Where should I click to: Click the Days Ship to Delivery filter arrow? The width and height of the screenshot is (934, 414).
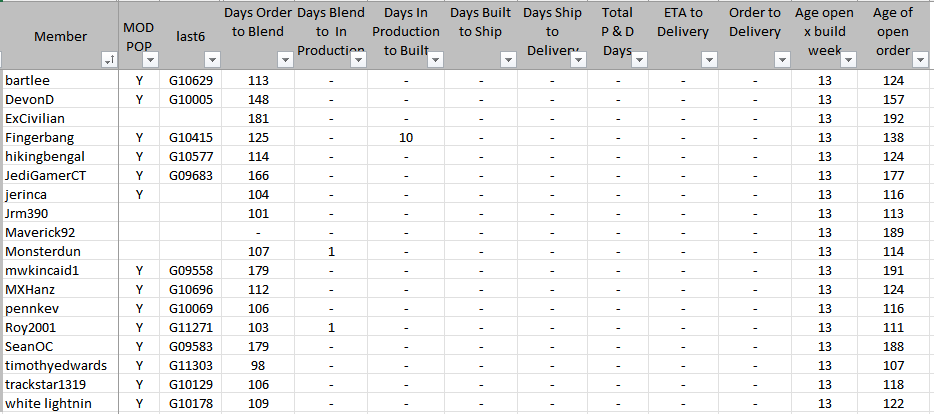click(x=577, y=61)
